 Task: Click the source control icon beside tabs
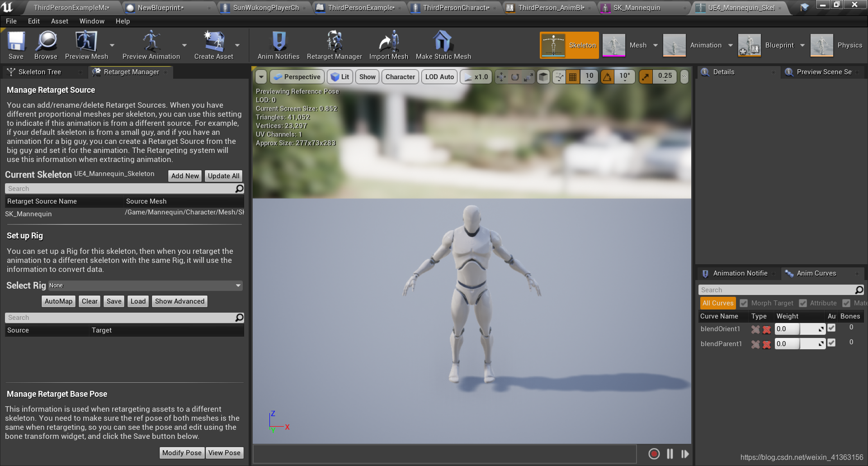(x=805, y=7)
